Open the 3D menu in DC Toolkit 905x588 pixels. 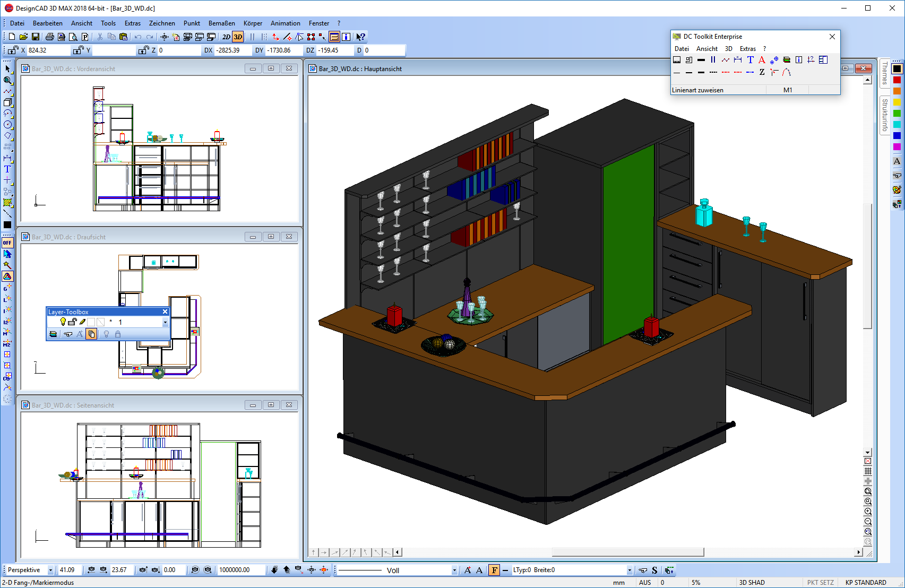(729, 48)
